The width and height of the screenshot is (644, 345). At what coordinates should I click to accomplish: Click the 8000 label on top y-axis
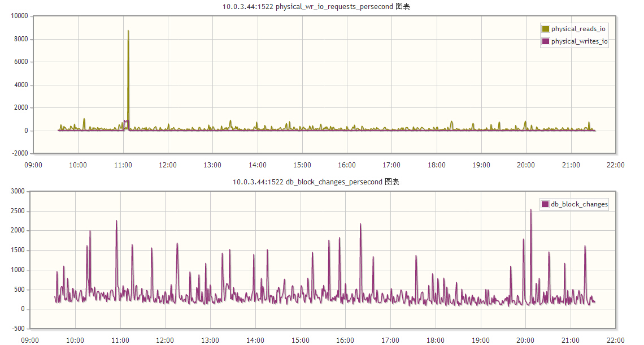tap(20, 39)
